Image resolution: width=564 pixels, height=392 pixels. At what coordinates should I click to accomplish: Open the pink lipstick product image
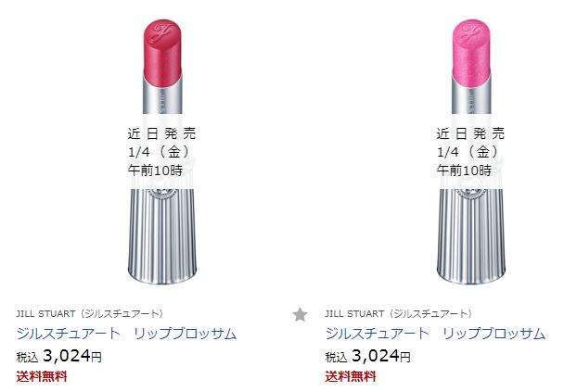pyautogui.click(x=471, y=152)
